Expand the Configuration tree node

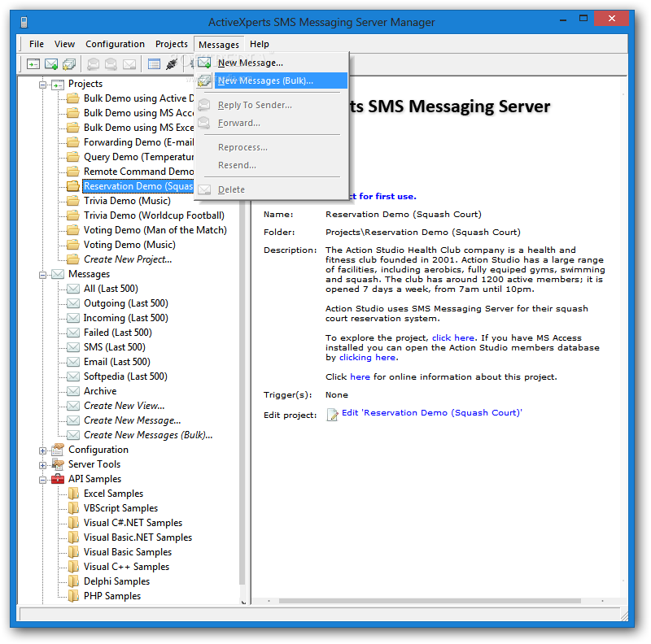pos(42,450)
